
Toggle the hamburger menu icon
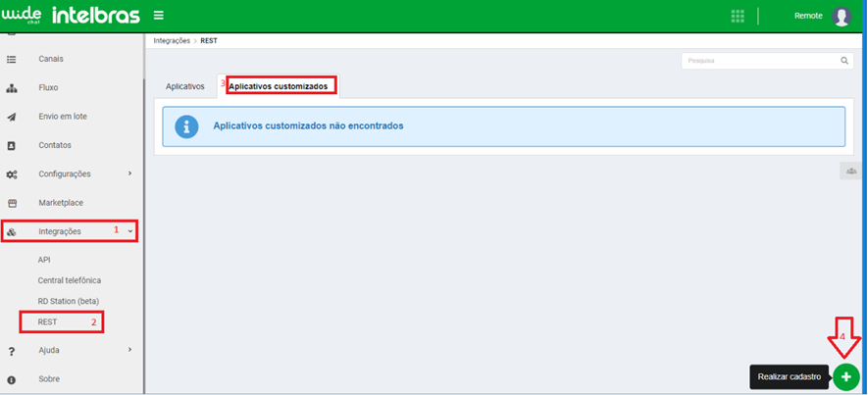[x=159, y=16]
